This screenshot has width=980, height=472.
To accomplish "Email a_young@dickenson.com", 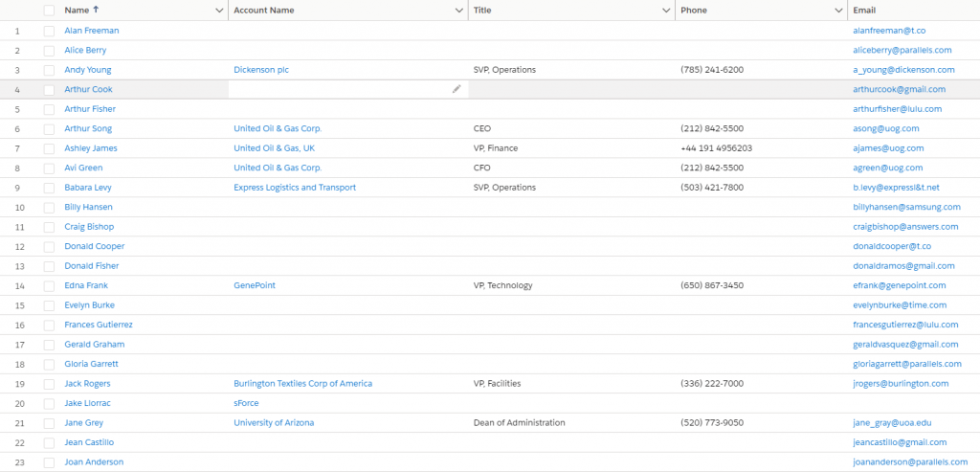I will (x=903, y=70).
